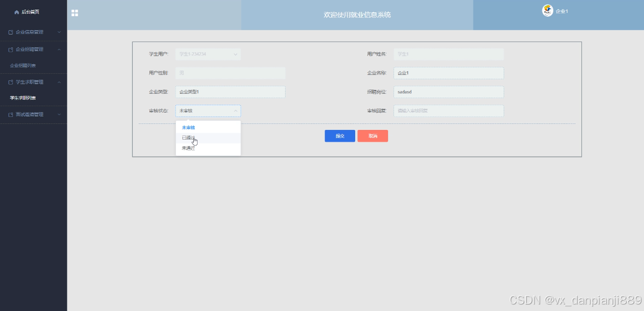Click the icon next to 企业招聘管理

(x=11, y=50)
